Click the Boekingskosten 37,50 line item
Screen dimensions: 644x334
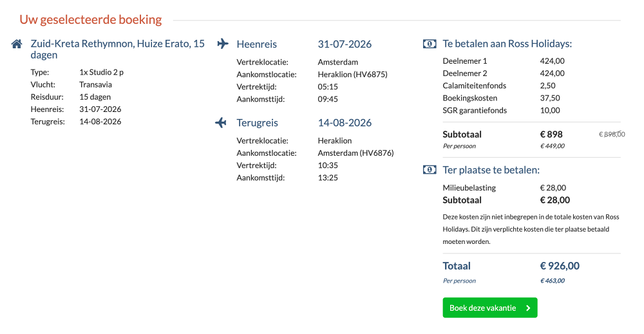[x=502, y=98]
